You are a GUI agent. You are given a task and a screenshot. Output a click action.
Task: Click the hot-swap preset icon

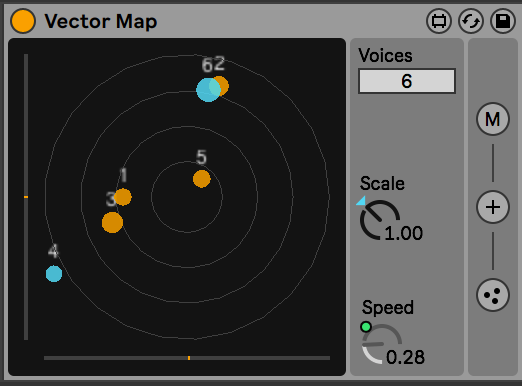471,21
